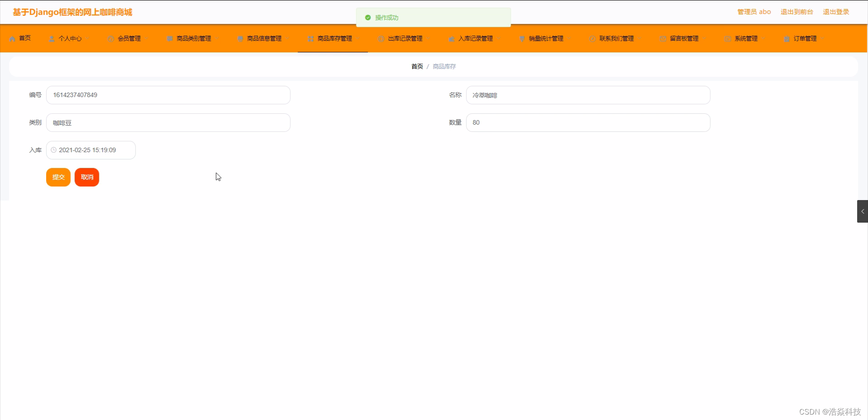Click 退出登录 link at top right
The width and height of the screenshot is (868, 420).
click(x=836, y=12)
